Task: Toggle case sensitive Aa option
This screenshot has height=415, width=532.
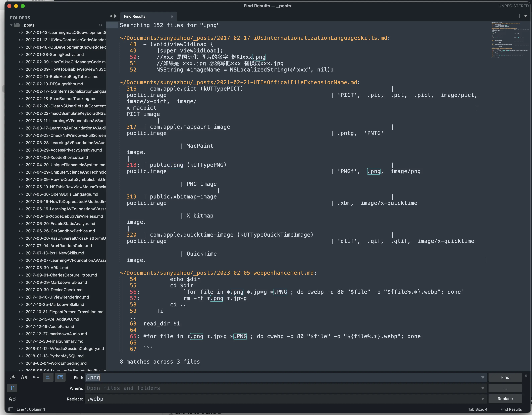Action: point(24,377)
